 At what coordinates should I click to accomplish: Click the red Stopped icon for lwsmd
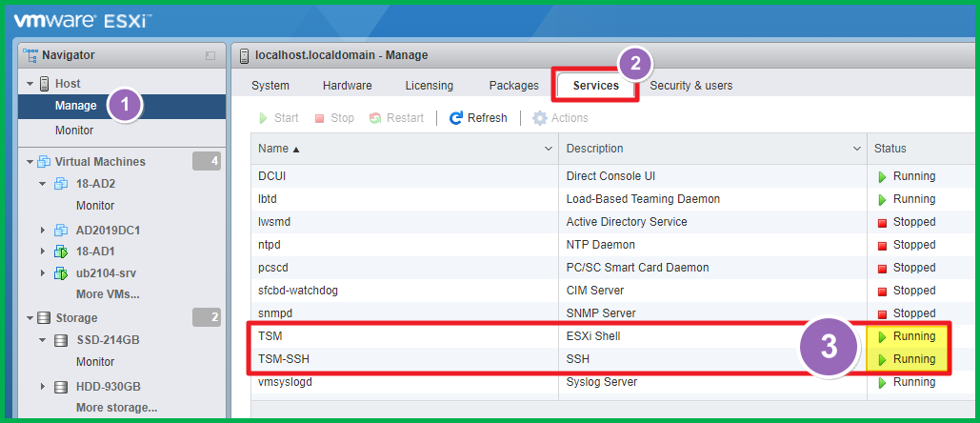(883, 223)
